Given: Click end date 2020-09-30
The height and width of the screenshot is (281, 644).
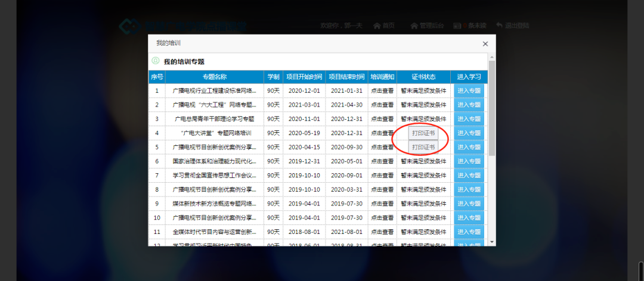Looking at the screenshot, I should click(x=346, y=147).
